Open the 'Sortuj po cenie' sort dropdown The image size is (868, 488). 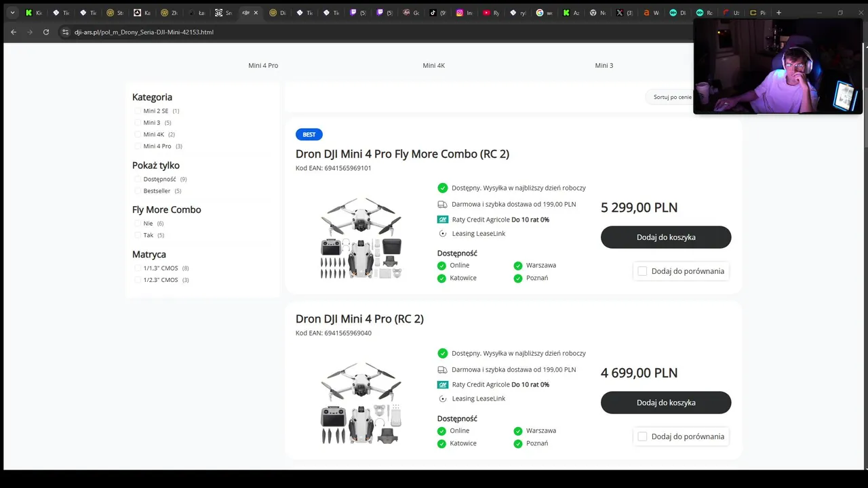672,97
